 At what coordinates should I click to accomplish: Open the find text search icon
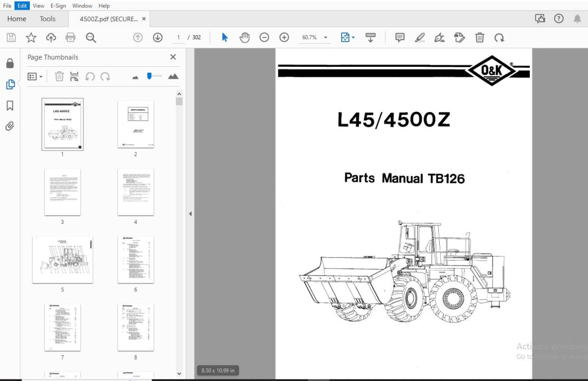(91, 38)
